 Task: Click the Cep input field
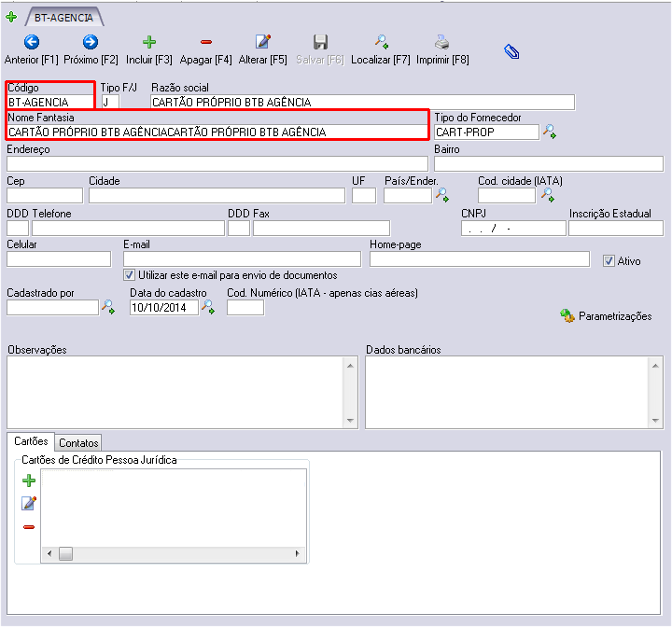coord(45,195)
